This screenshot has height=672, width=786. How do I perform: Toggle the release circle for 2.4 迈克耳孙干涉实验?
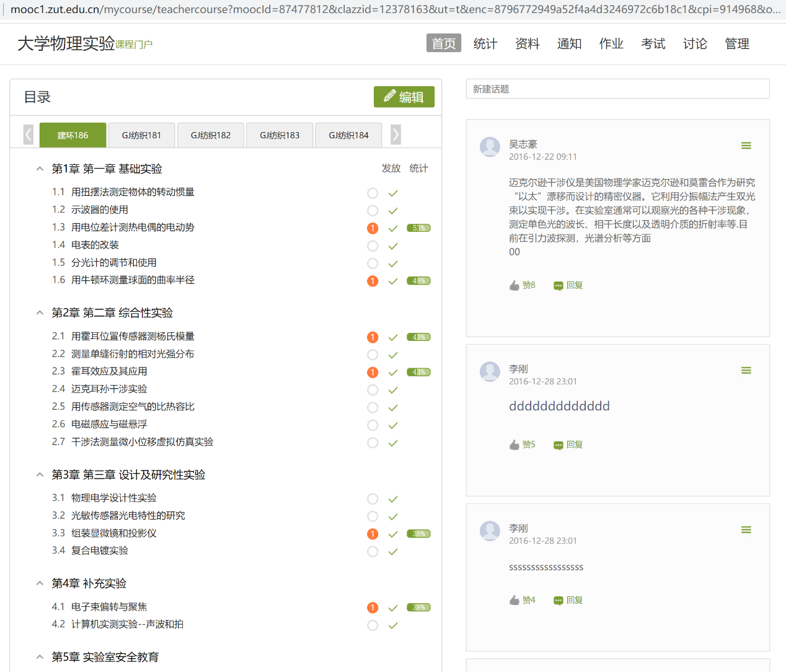pyautogui.click(x=373, y=390)
